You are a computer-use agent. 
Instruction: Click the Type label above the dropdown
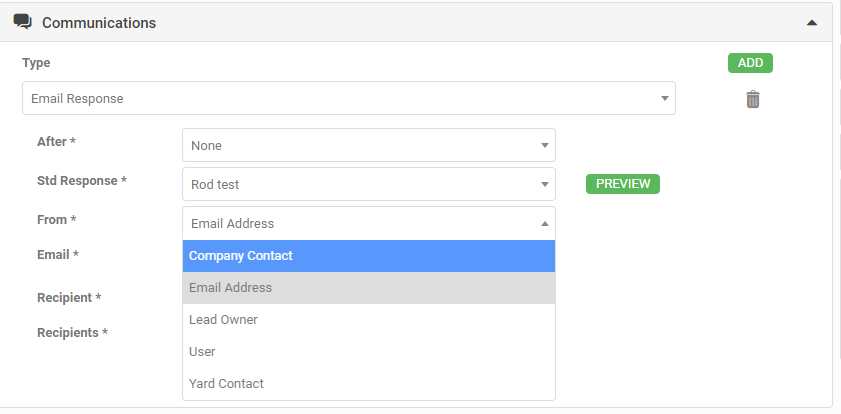coord(36,63)
